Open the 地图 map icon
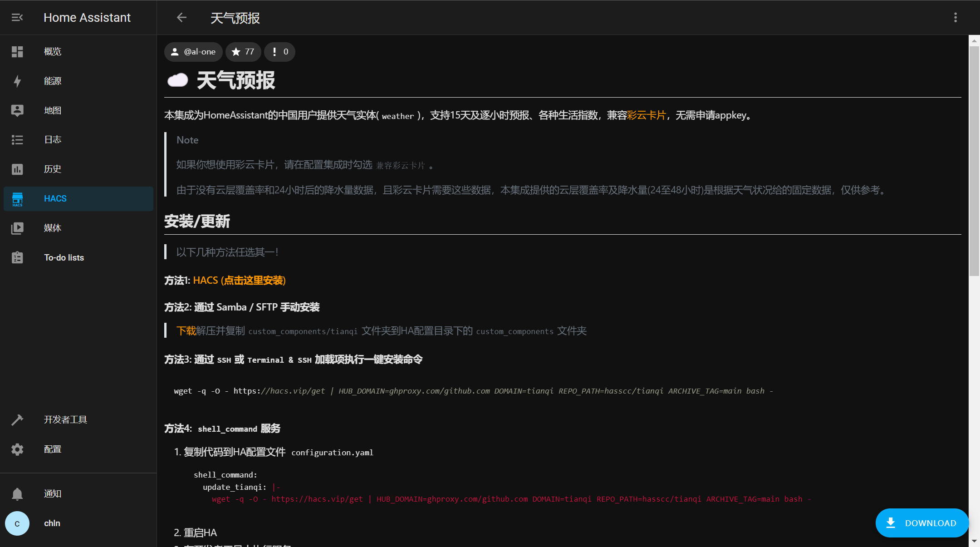 tap(17, 110)
